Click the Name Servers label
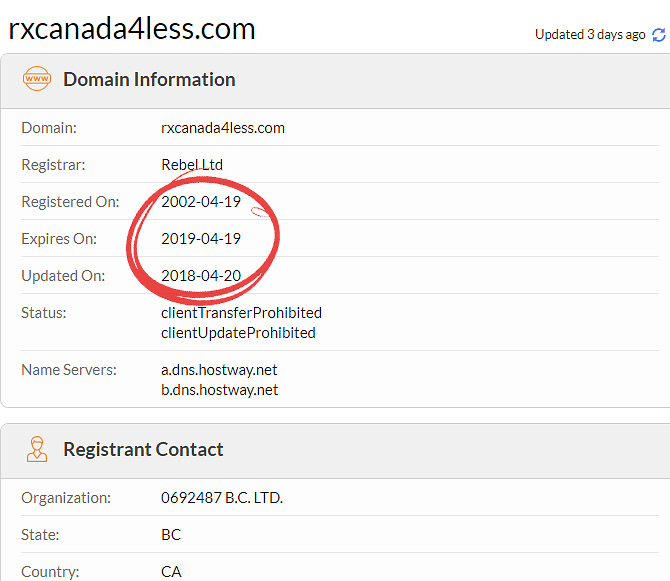Image resolution: width=670 pixels, height=581 pixels. (x=69, y=370)
